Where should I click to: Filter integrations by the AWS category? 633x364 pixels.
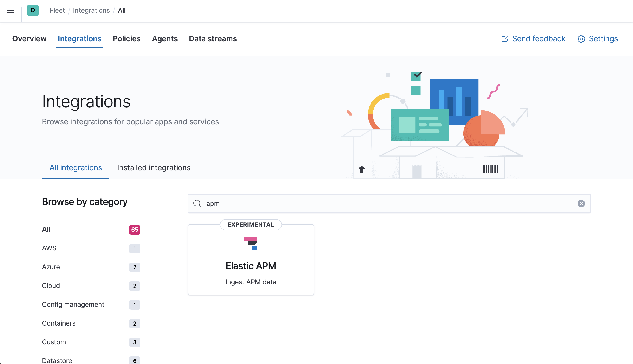(x=49, y=248)
